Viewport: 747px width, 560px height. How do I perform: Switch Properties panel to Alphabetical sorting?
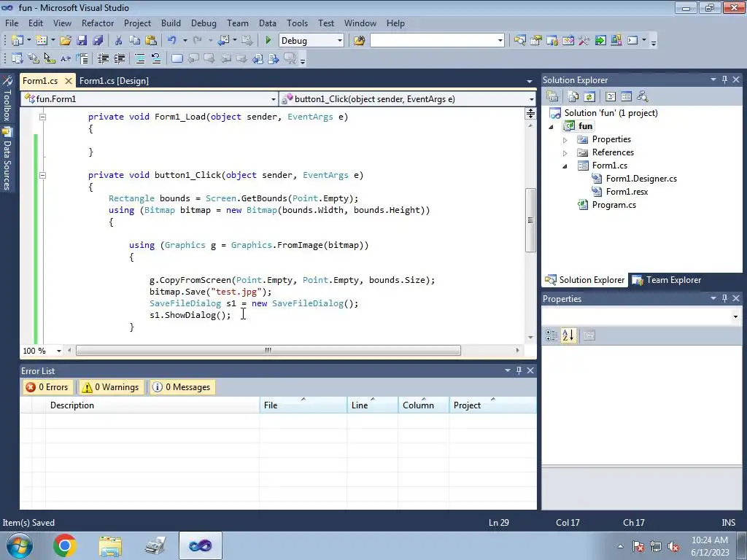pos(568,335)
